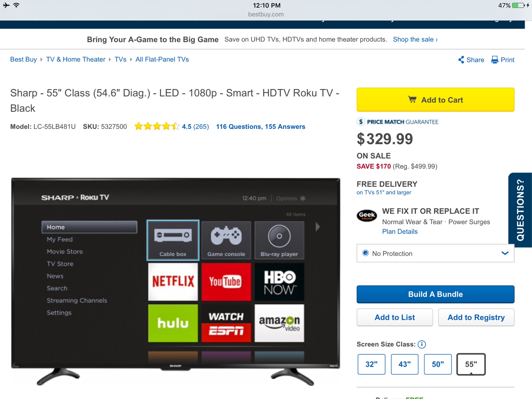View 116 Questions, 155 Answers link
The height and width of the screenshot is (399, 532).
[x=260, y=126]
